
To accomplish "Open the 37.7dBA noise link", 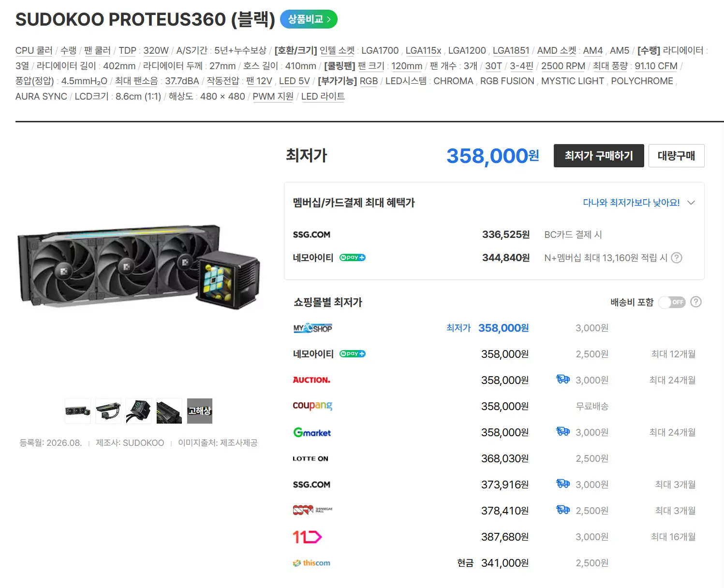I will [182, 81].
